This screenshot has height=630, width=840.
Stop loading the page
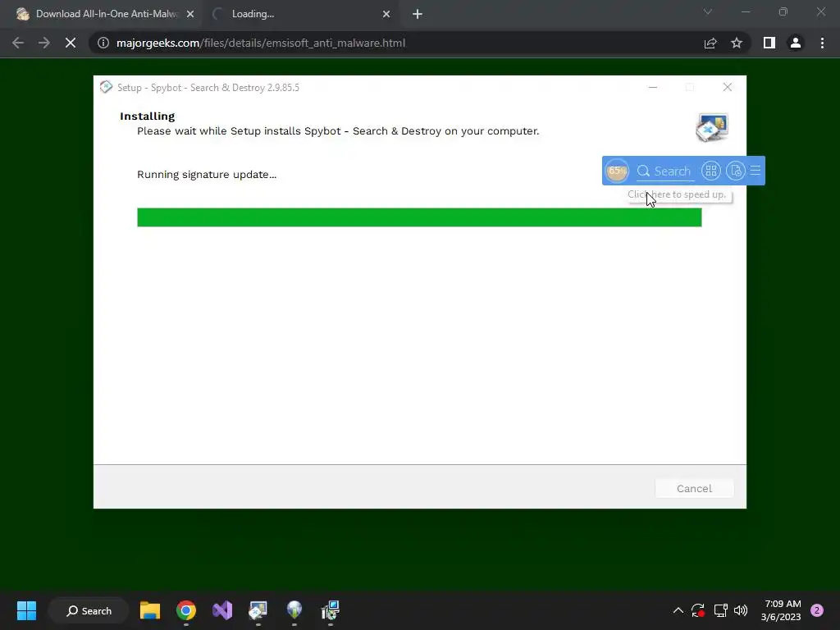point(71,43)
